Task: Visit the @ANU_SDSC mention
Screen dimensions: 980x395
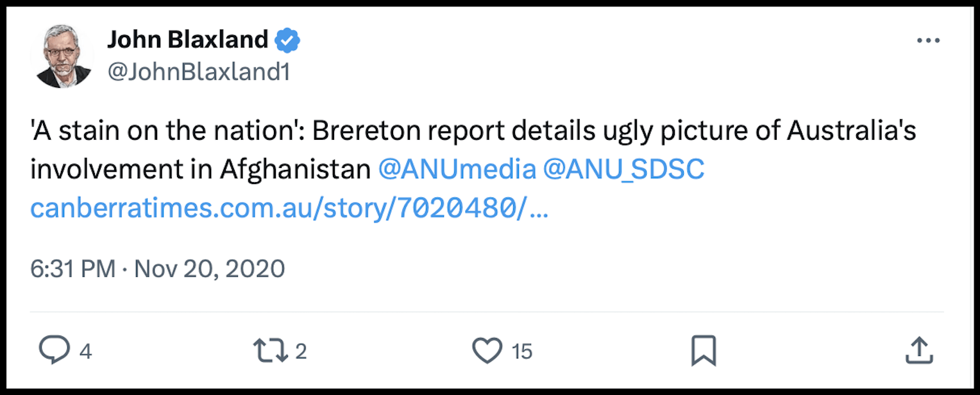Action: [624, 169]
